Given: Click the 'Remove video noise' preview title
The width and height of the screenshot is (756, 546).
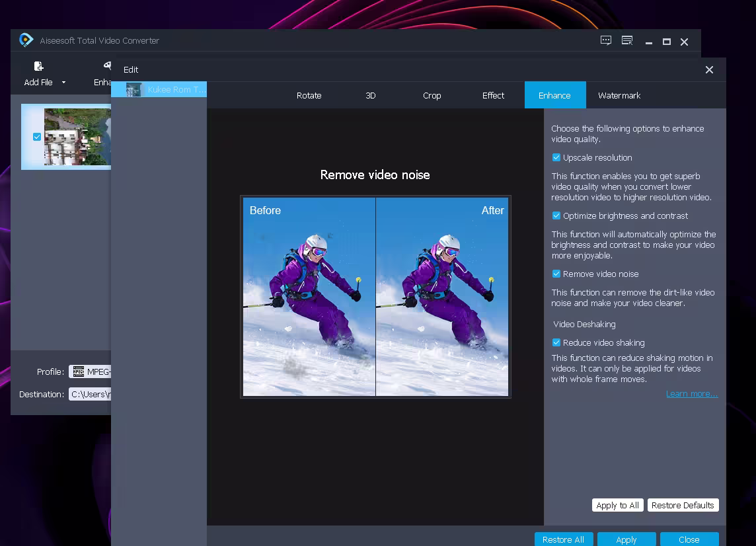Looking at the screenshot, I should point(375,175).
